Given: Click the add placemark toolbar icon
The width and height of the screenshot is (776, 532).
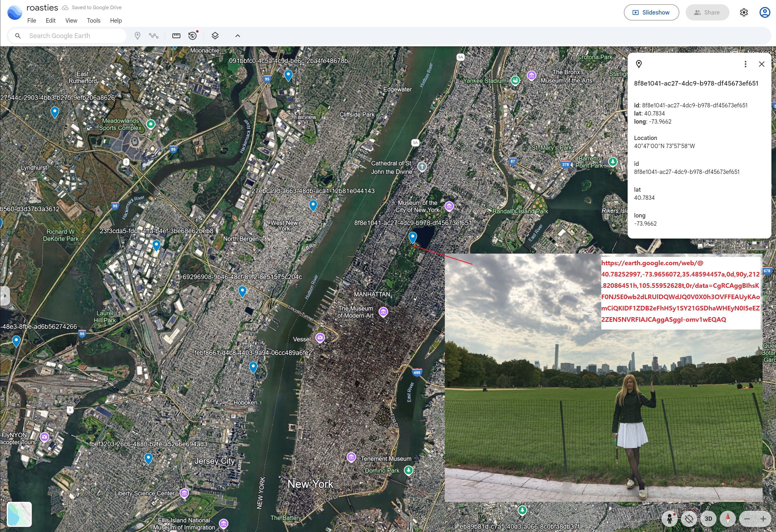Looking at the screenshot, I should pos(137,36).
